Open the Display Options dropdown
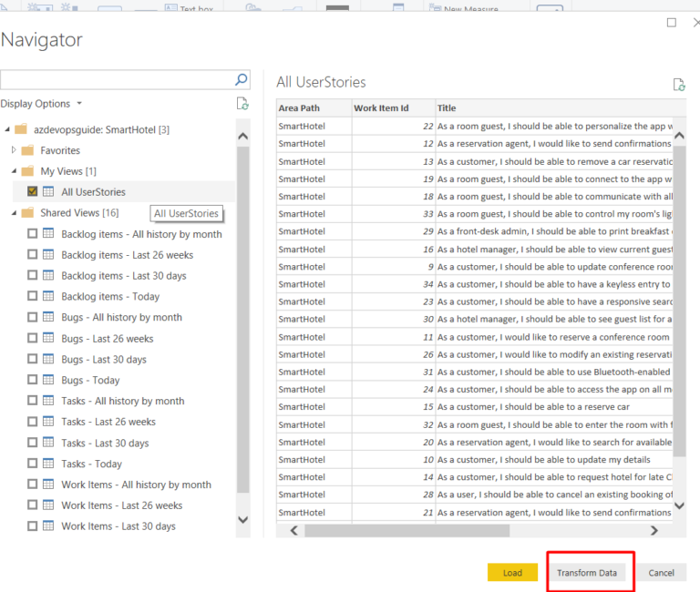Viewport: 700px width, 592px height. 42,104
